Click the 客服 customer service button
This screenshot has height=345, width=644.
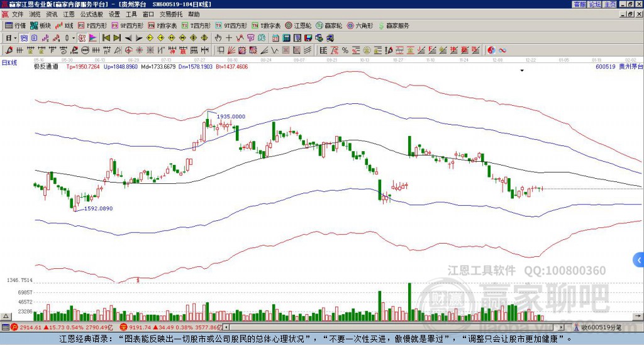click(x=579, y=4)
